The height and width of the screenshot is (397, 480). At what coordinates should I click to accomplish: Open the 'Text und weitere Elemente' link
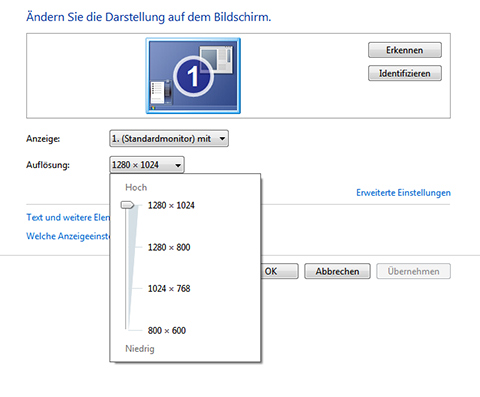pos(68,217)
